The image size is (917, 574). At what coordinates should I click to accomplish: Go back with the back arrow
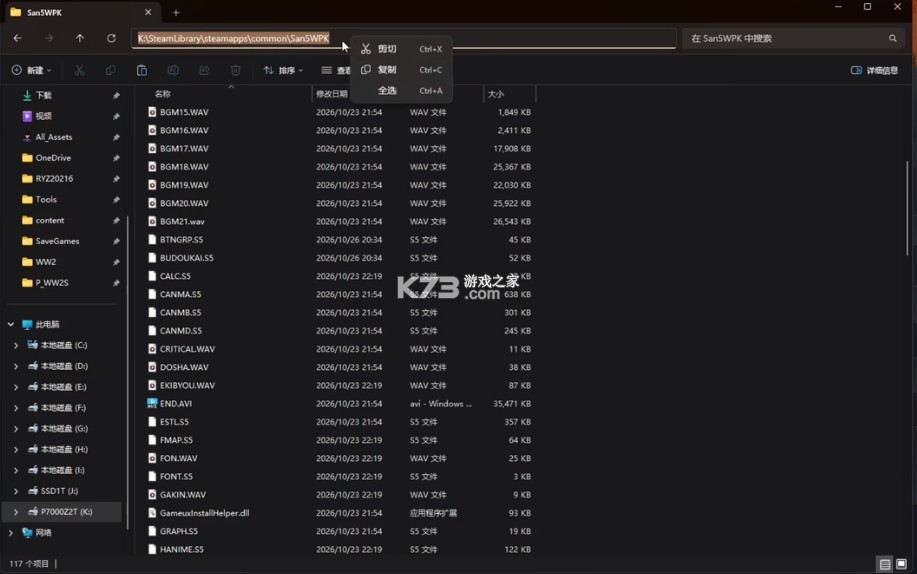[18, 38]
